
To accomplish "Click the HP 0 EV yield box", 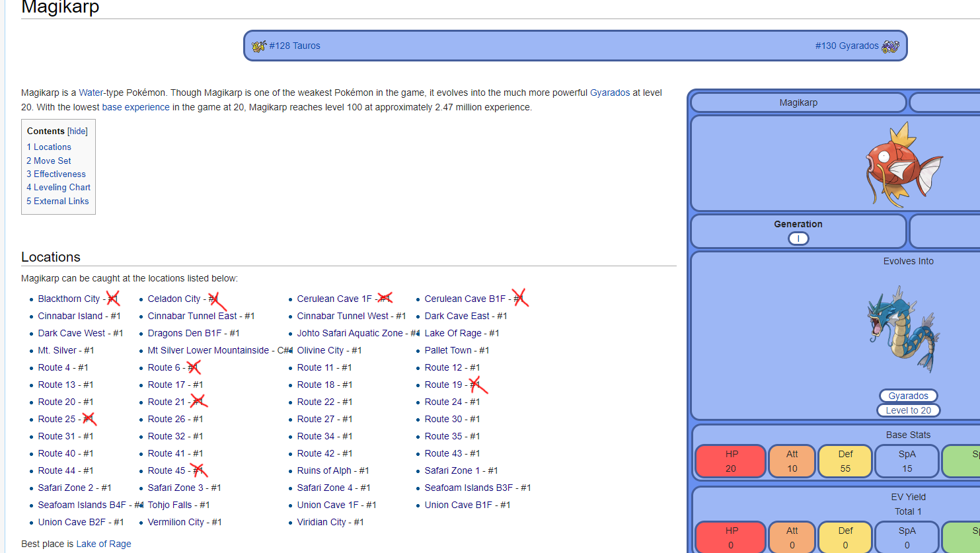I will tap(731, 537).
